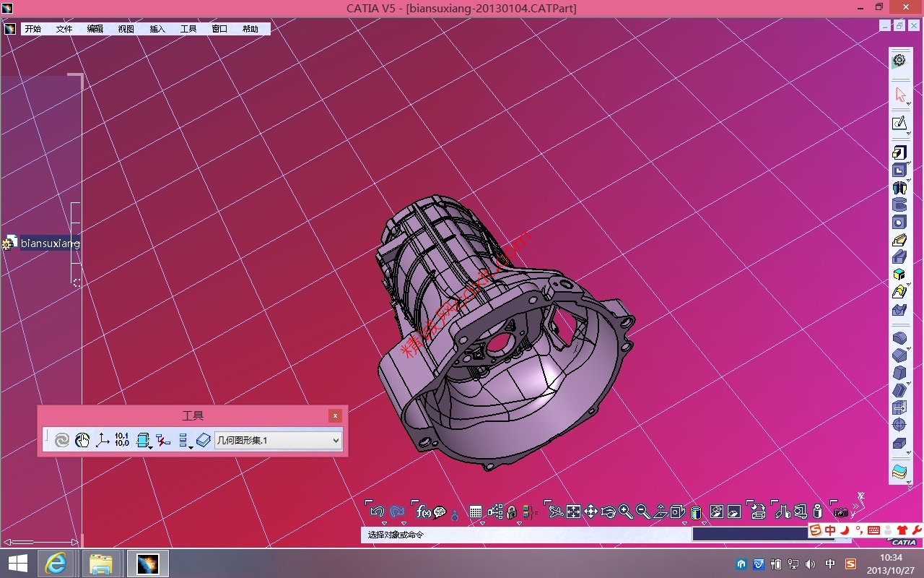
Task: Open the 工具 (Tools) menu
Action: [x=188, y=29]
